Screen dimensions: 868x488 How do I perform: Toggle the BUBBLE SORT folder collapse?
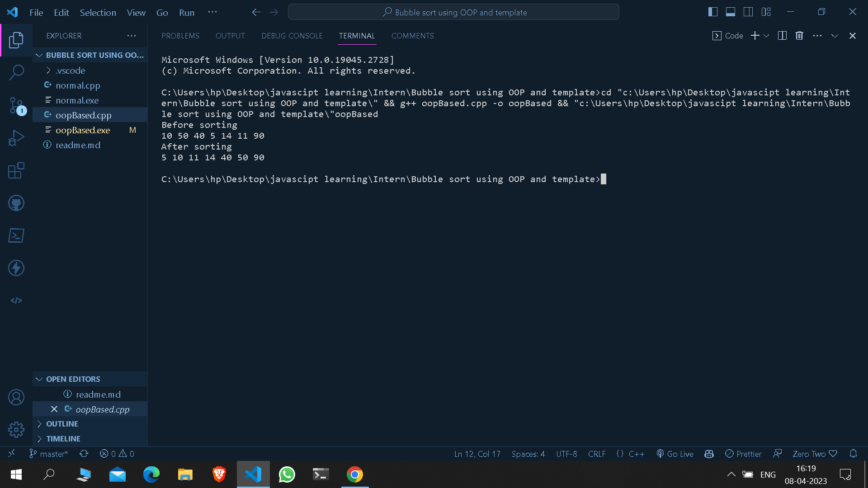click(38, 54)
